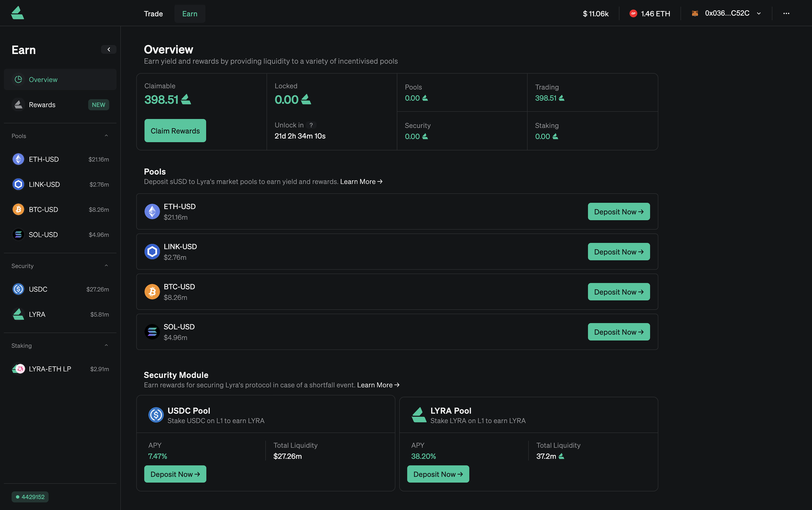Click the USDC coin icon under Security
The image size is (812, 510).
(x=18, y=289)
